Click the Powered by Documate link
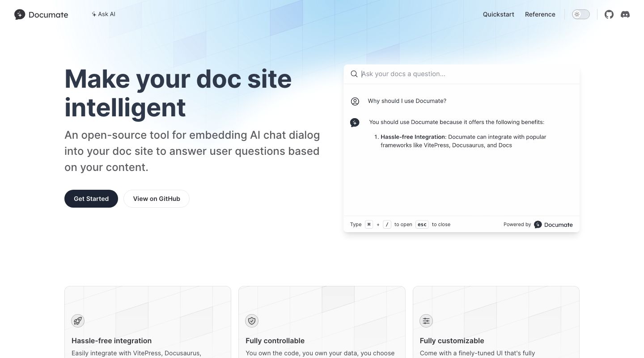 [538, 225]
